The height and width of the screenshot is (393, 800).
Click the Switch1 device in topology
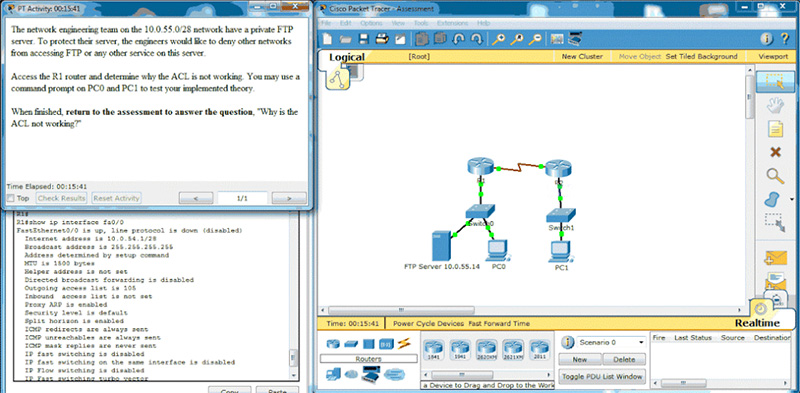[x=561, y=216]
